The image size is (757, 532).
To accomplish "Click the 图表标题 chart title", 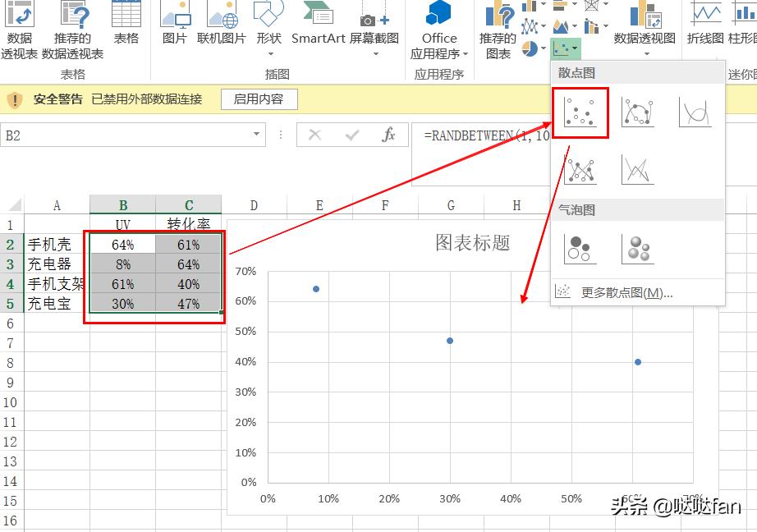I will 473,242.
